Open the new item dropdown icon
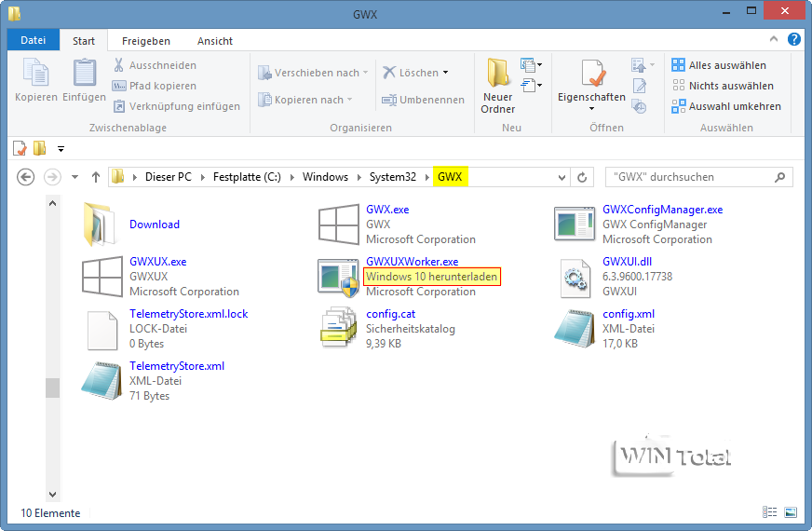812x531 pixels. click(x=532, y=65)
